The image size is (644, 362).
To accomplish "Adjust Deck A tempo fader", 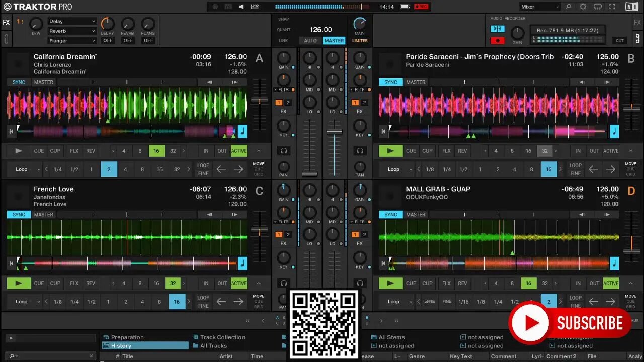I will (260, 101).
